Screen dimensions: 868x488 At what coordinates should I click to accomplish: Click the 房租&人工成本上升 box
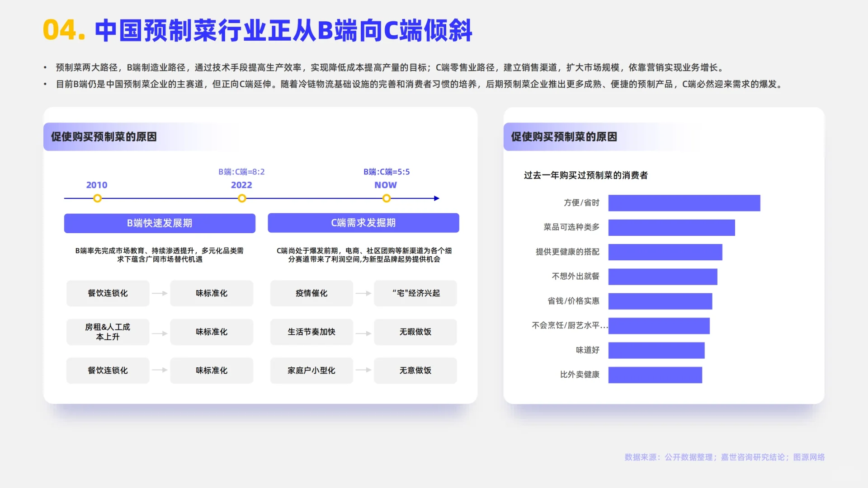[x=108, y=332]
